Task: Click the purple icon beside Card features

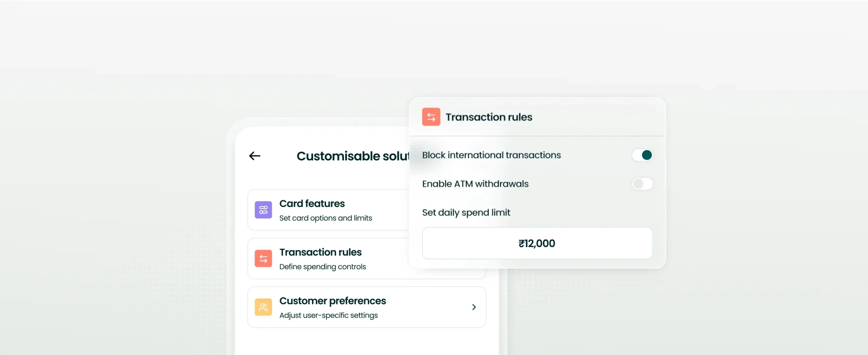Action: tap(263, 210)
